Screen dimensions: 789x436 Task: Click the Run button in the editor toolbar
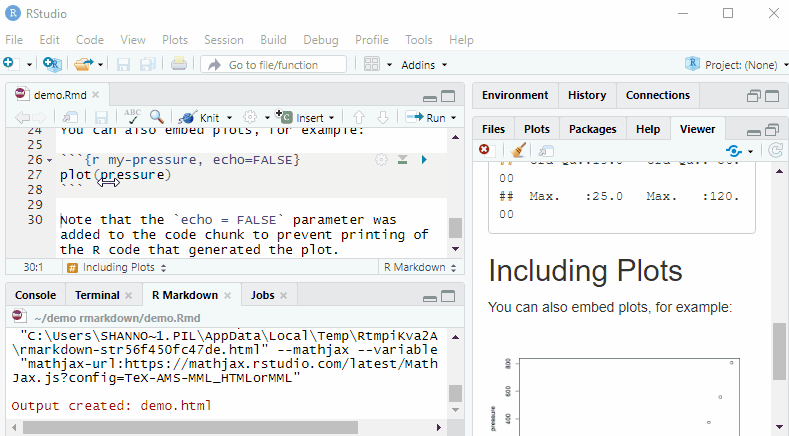click(426, 118)
